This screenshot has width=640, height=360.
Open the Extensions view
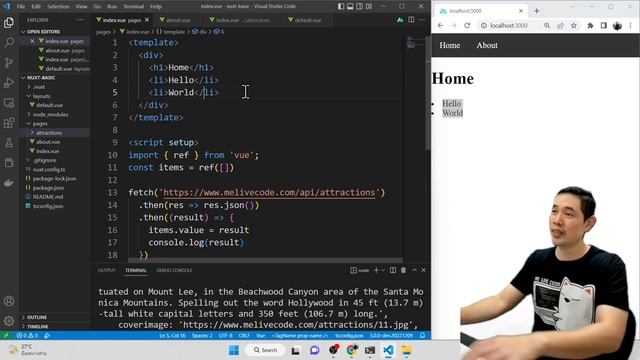[x=9, y=123]
